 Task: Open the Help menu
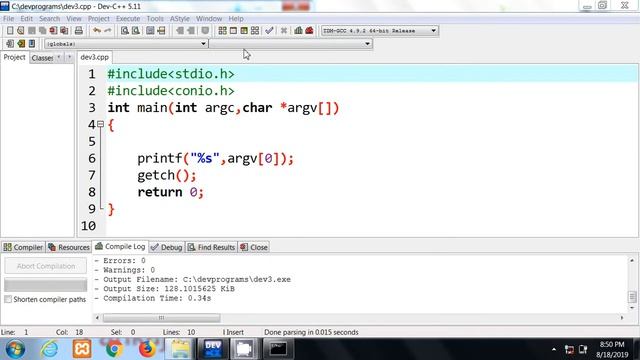click(236, 19)
